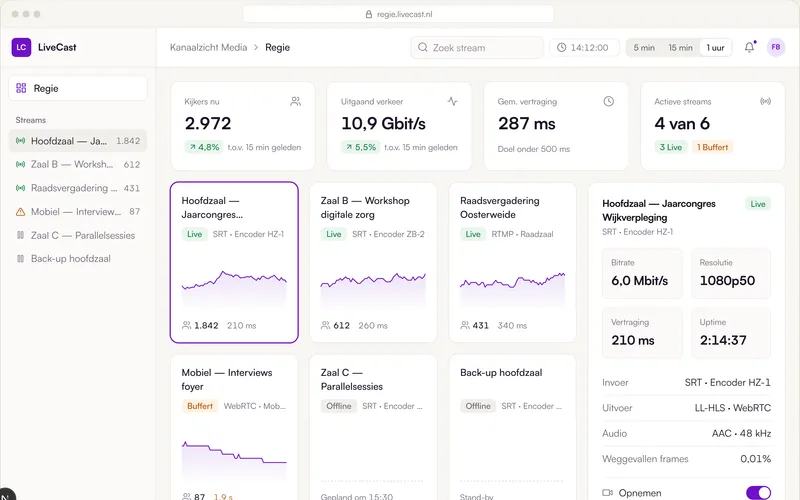Click the LiveCast LC logo icon

point(21,47)
